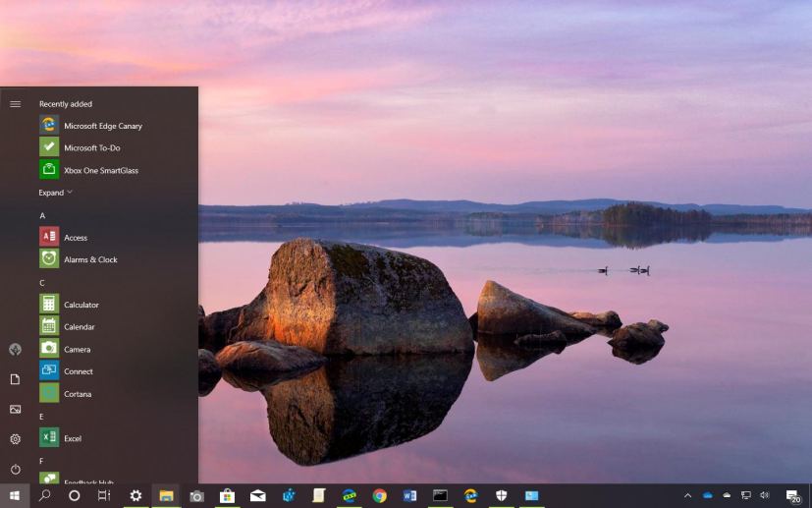Launch Microsoft To-Do from Start menu
Screen dimensions: 812x508
(x=80, y=147)
